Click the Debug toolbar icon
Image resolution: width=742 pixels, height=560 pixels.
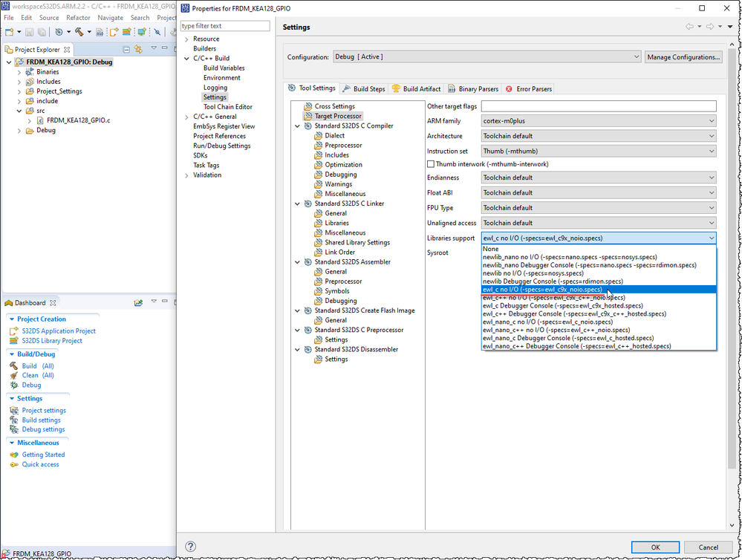click(59, 31)
